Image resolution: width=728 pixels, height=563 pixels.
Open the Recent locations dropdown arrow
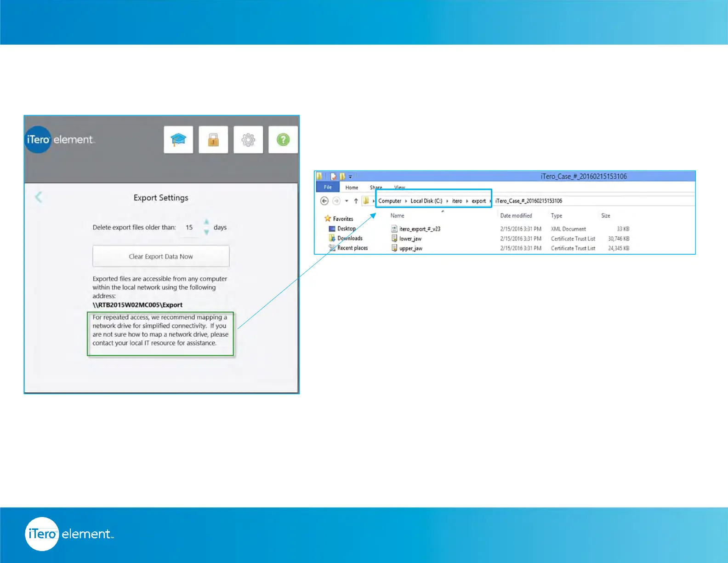[347, 201]
